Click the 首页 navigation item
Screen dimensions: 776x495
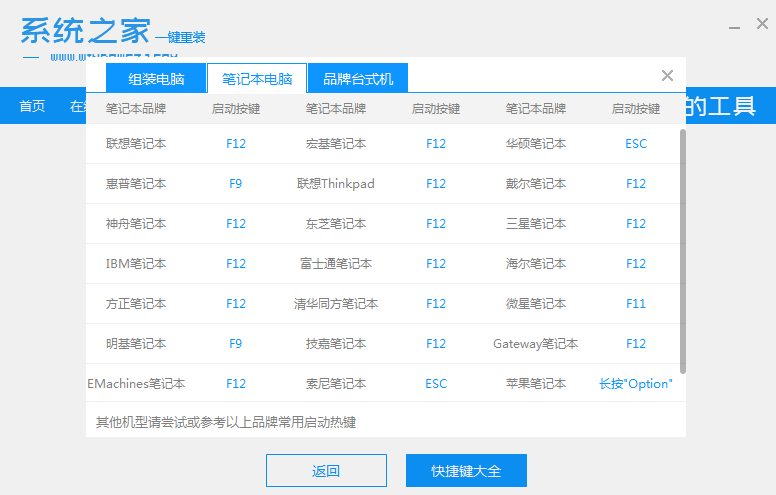click(x=32, y=106)
